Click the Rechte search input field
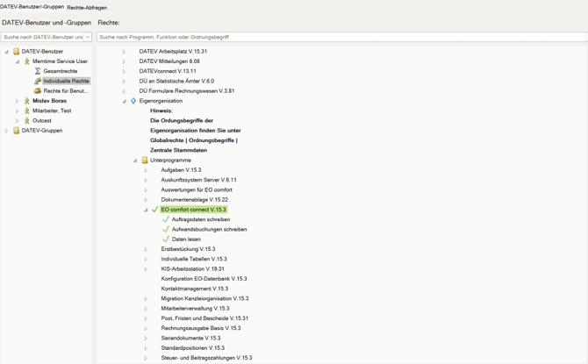The width and height of the screenshot is (588, 364). [341, 37]
